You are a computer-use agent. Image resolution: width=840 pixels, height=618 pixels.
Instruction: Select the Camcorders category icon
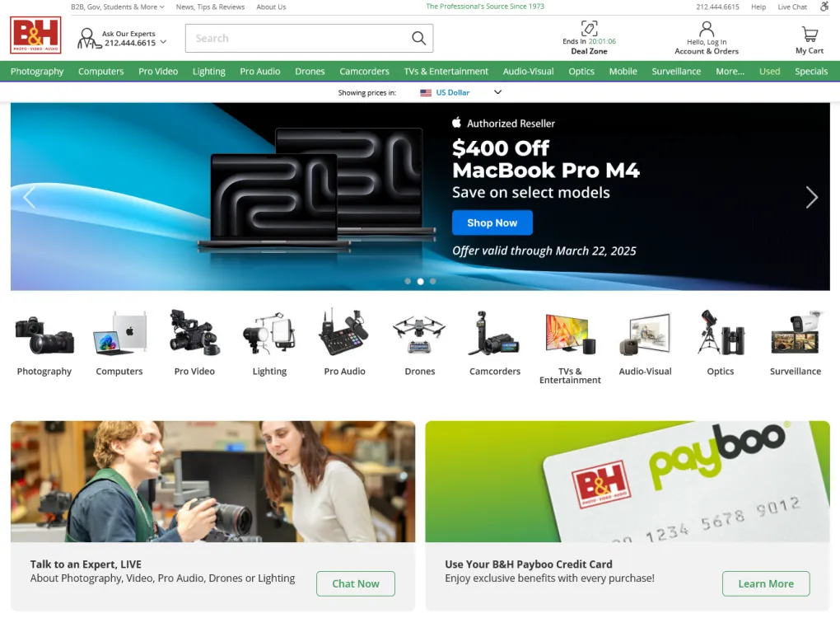494,334
